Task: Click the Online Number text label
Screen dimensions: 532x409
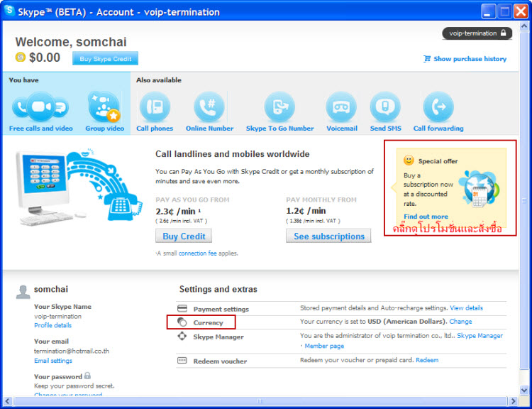Action: point(209,129)
